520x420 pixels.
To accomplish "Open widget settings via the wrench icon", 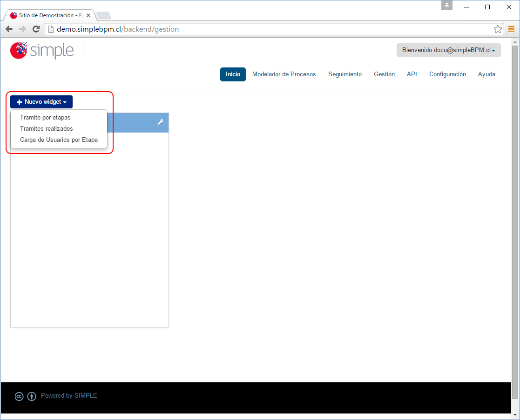I will 161,122.
